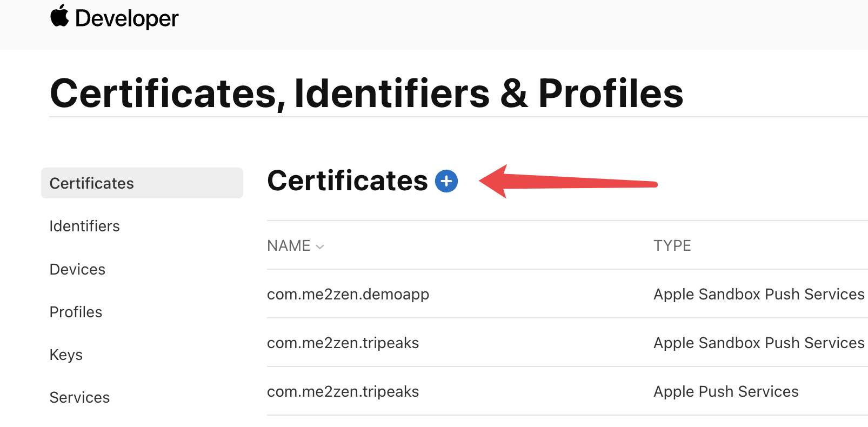Click the Apple Push Services type cell
868x427 pixels.
pyautogui.click(x=726, y=391)
